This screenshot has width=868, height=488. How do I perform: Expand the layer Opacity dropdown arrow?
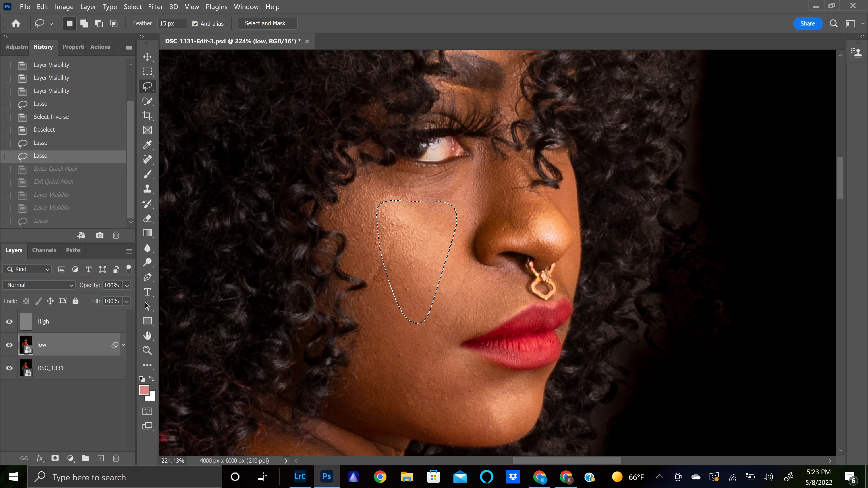pos(127,285)
